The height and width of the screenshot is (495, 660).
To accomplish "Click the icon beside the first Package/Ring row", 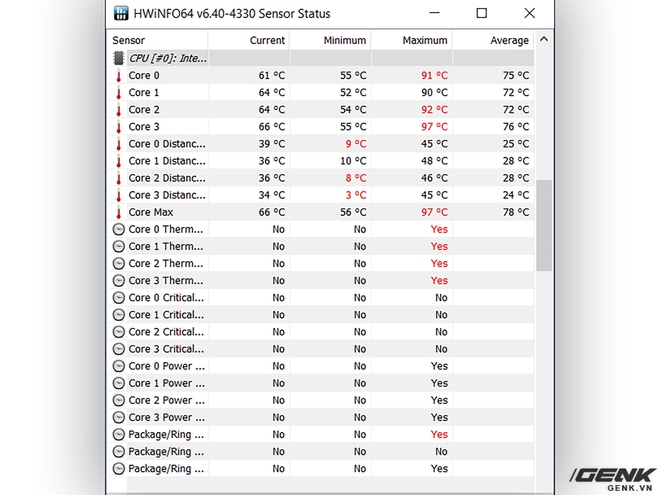I will (119, 434).
